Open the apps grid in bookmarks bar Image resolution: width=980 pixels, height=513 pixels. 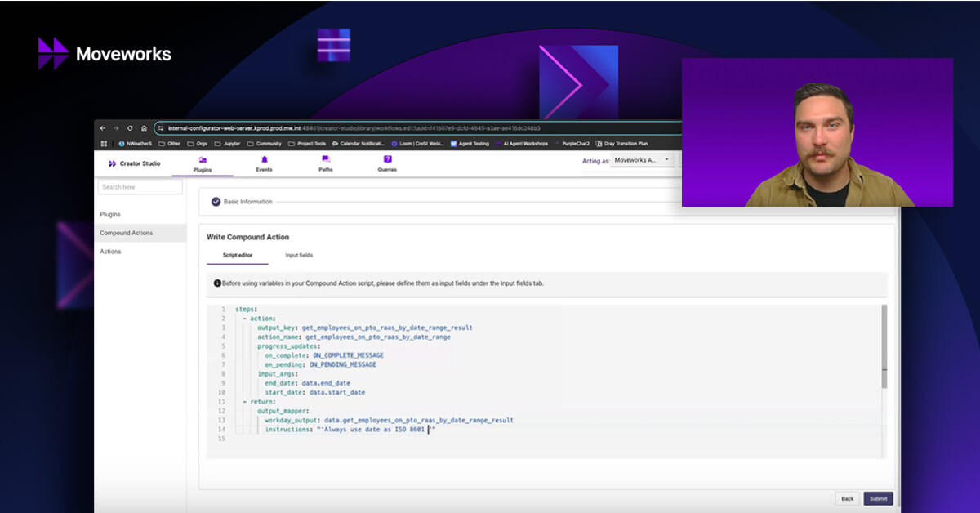(x=104, y=144)
